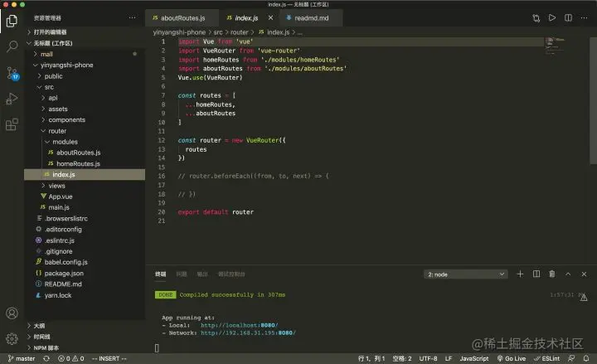597x364 pixels.
Task: Expand the 时间线 timeline section
Action: click(85, 337)
